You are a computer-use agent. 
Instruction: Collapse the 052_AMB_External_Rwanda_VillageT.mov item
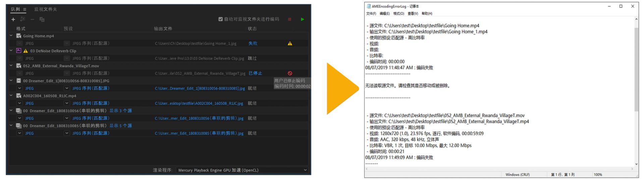point(11,65)
